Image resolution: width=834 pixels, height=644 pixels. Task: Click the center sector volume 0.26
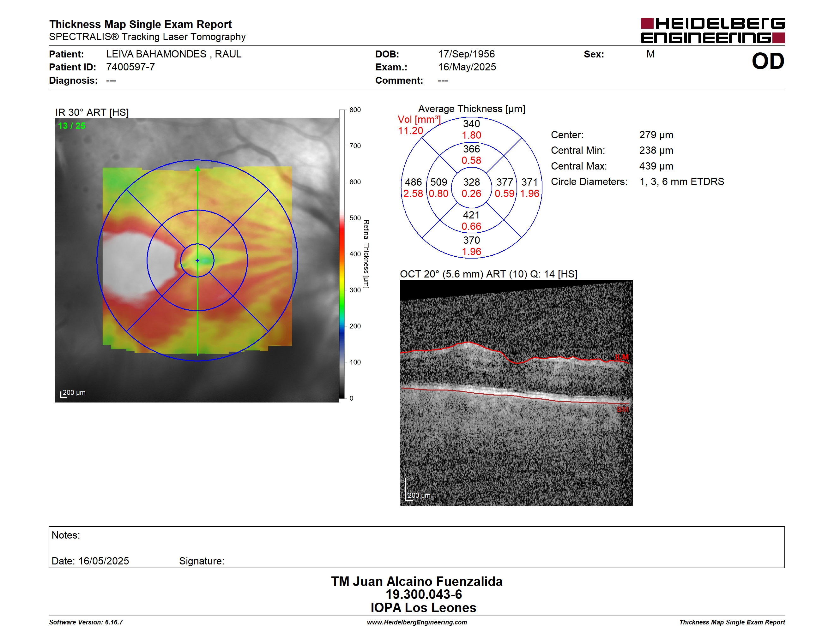(x=471, y=194)
